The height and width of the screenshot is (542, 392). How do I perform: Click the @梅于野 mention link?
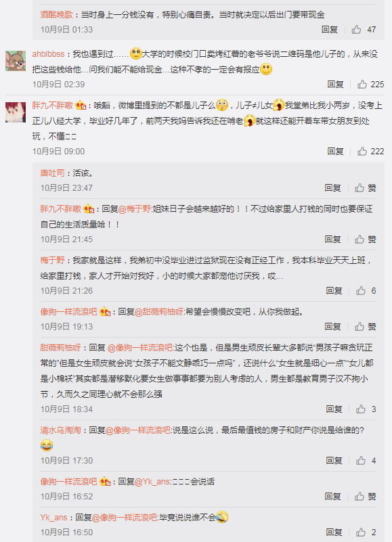[135, 209]
